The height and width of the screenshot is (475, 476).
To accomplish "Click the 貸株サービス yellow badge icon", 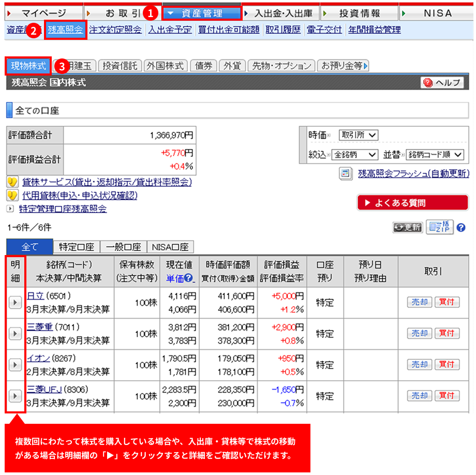I will (13, 182).
